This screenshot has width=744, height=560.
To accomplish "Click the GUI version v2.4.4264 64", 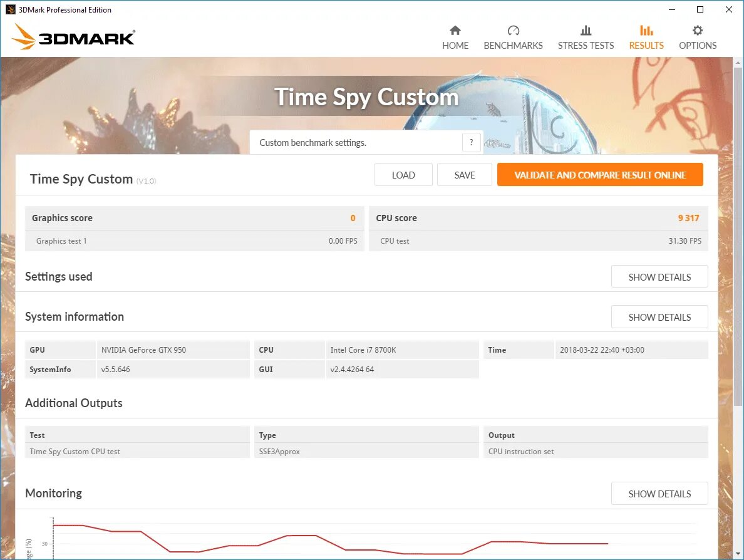I will 352,369.
